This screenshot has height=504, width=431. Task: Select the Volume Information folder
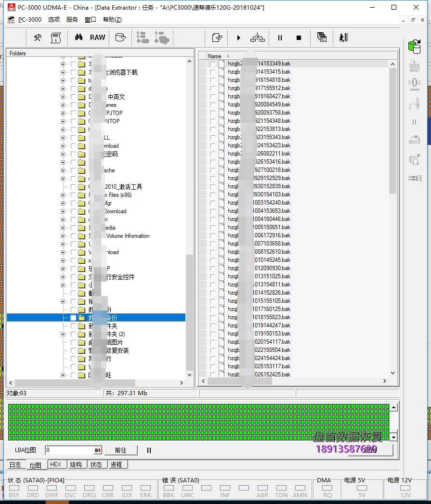tap(119, 236)
